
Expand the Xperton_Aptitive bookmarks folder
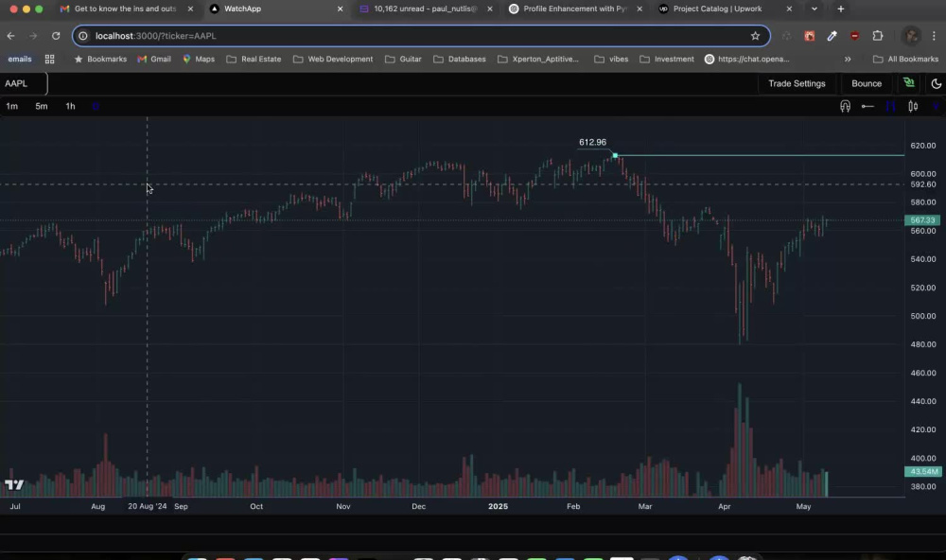coord(538,60)
